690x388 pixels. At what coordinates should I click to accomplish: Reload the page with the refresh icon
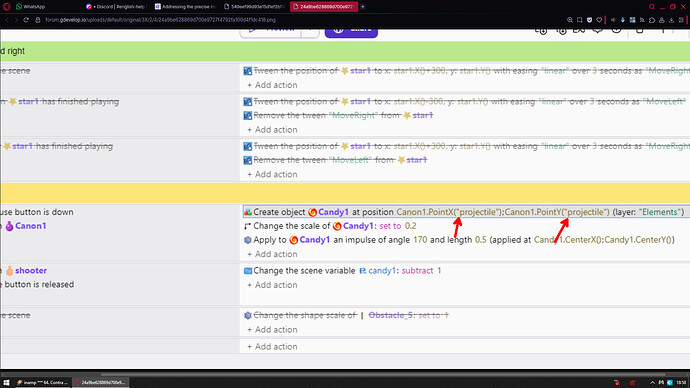[x=26, y=20]
